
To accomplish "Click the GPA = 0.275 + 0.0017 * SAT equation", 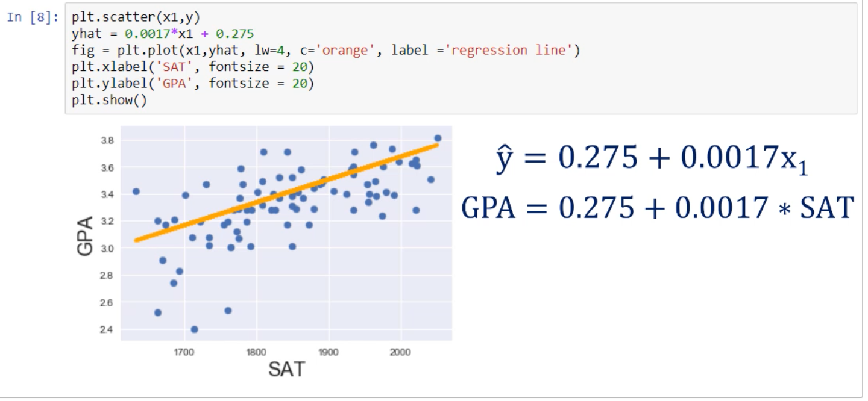I will tap(658, 208).
